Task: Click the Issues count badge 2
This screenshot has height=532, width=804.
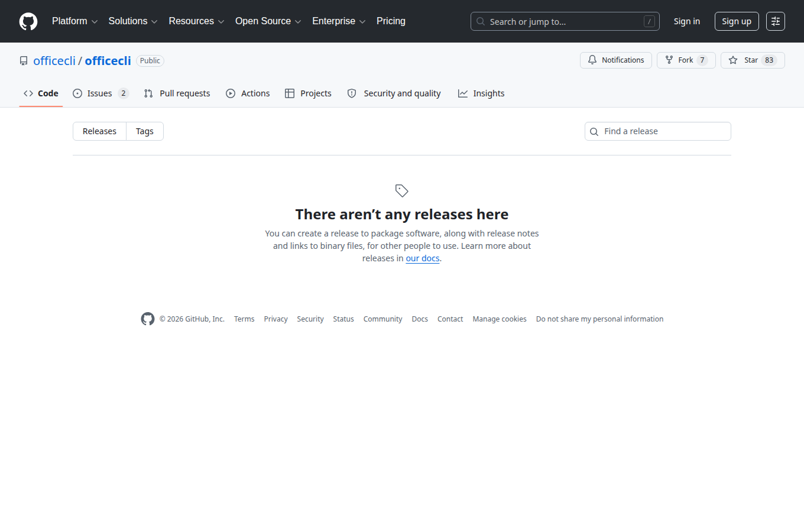Action: [x=123, y=93]
